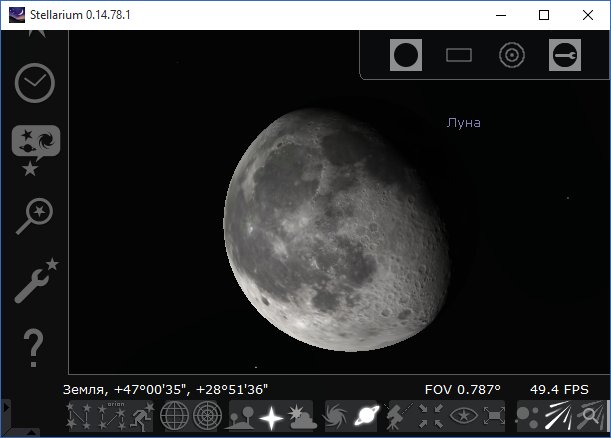This screenshot has width=611, height=438.
Task: Toggle cardinal points display
Action: tap(270, 416)
